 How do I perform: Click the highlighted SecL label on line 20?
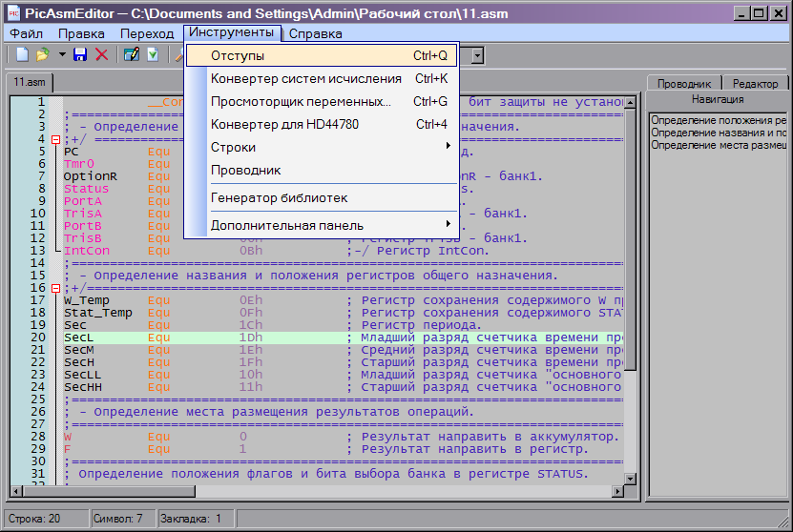pos(78,338)
